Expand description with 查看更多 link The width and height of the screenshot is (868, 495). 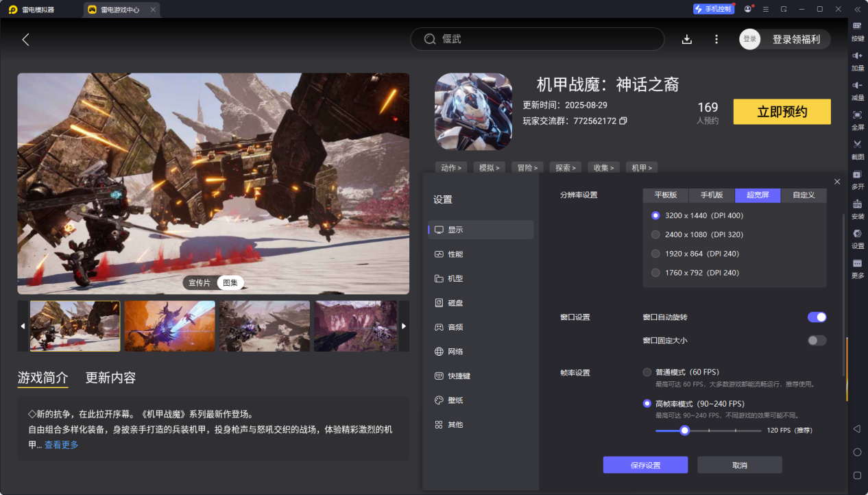[x=62, y=445]
